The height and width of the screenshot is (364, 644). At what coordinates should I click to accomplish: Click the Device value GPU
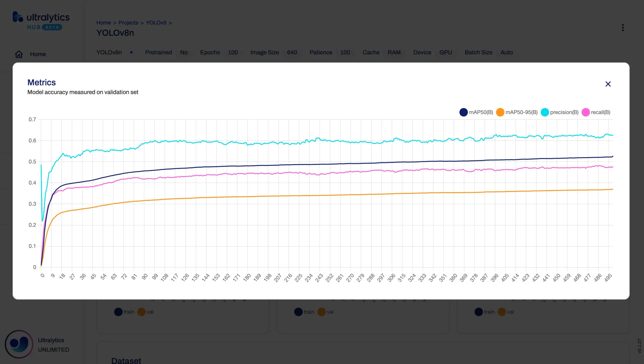[446, 52]
